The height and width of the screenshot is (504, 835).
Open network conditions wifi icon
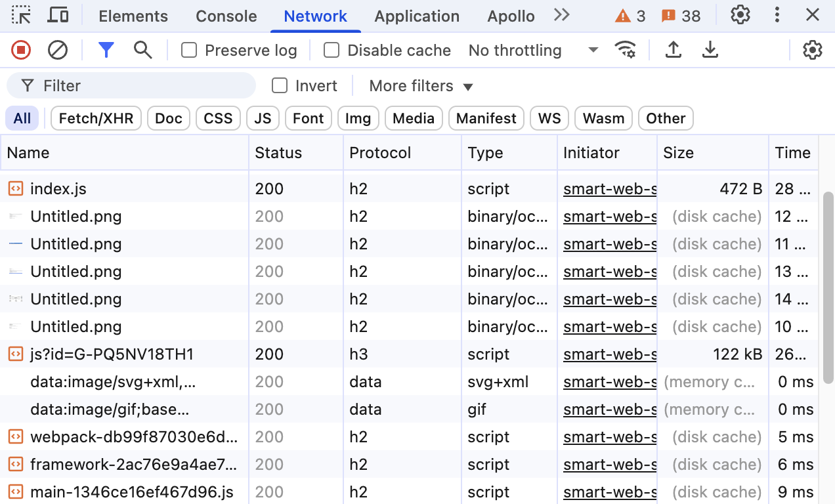[x=626, y=50]
